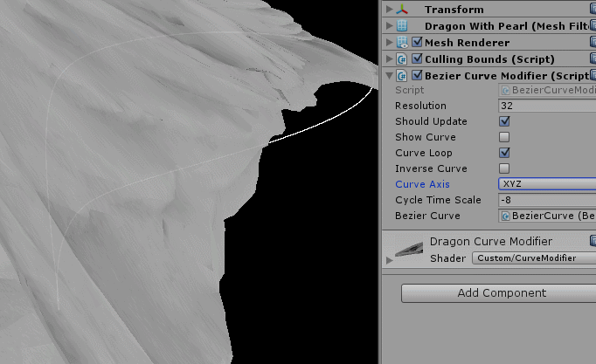Click the Script property label
The image size is (596, 364).
409,90
